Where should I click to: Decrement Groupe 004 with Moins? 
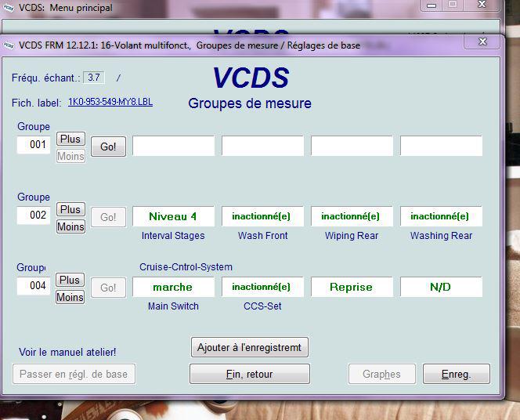[70, 297]
